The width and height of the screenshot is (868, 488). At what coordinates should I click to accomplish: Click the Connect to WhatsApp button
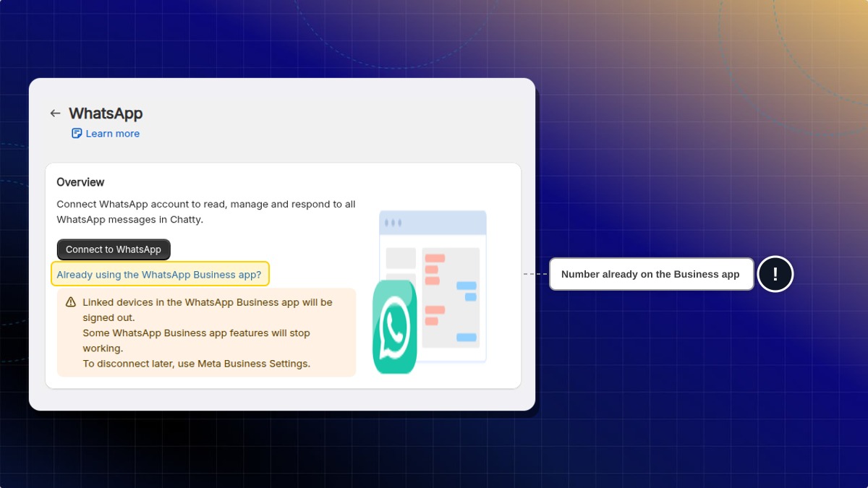(x=114, y=249)
